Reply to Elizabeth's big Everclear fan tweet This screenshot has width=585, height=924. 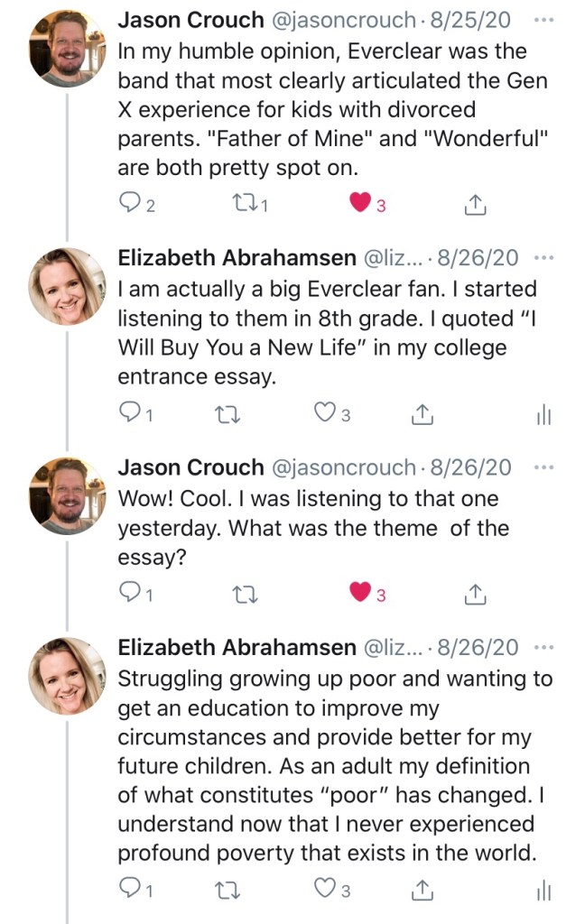pos(130,414)
